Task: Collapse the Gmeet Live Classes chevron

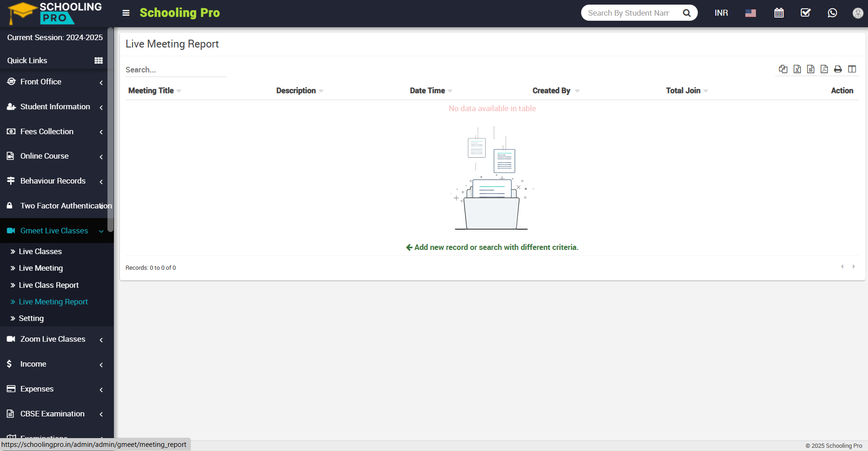Action: (x=101, y=231)
